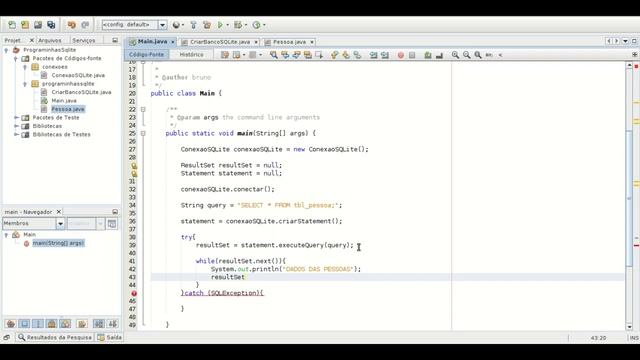
Task: Select main(String[] args) in Navegador
Action: (x=58, y=243)
